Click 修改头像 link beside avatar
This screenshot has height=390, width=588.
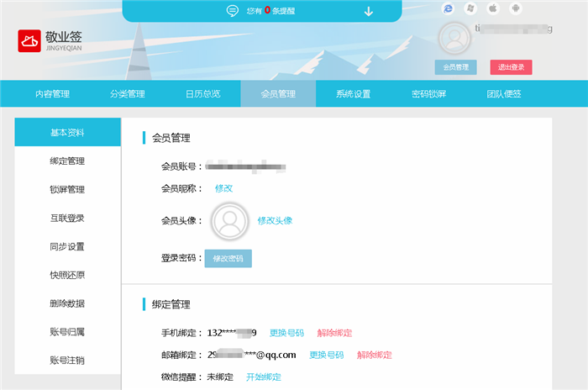275,221
